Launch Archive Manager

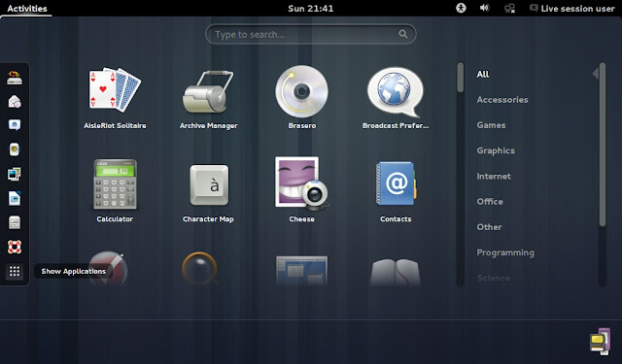point(208,92)
